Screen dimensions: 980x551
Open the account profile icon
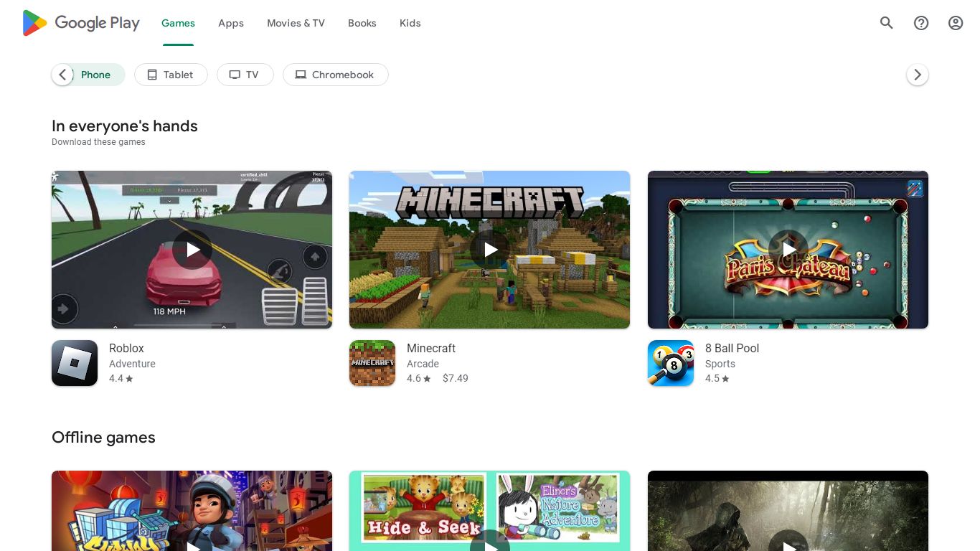coord(956,23)
